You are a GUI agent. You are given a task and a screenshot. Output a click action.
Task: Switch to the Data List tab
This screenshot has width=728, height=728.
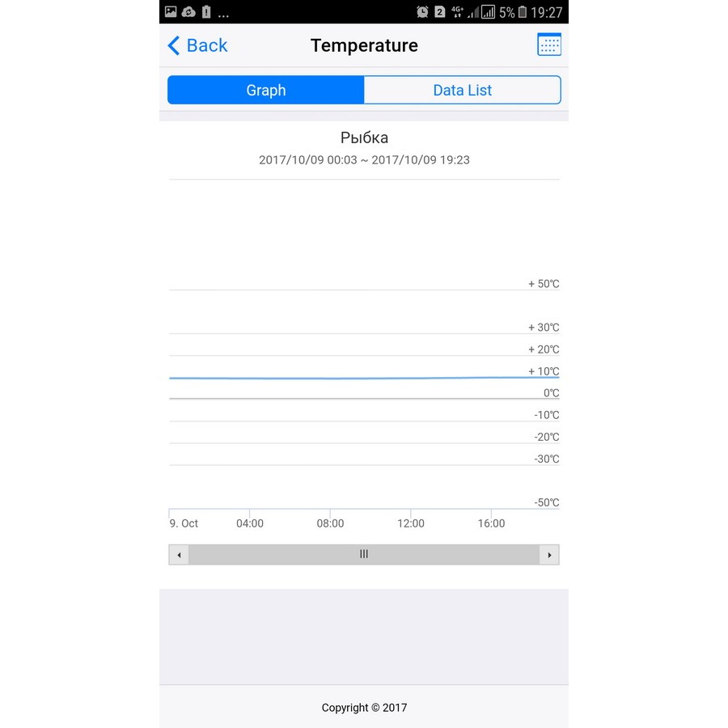pyautogui.click(x=462, y=90)
